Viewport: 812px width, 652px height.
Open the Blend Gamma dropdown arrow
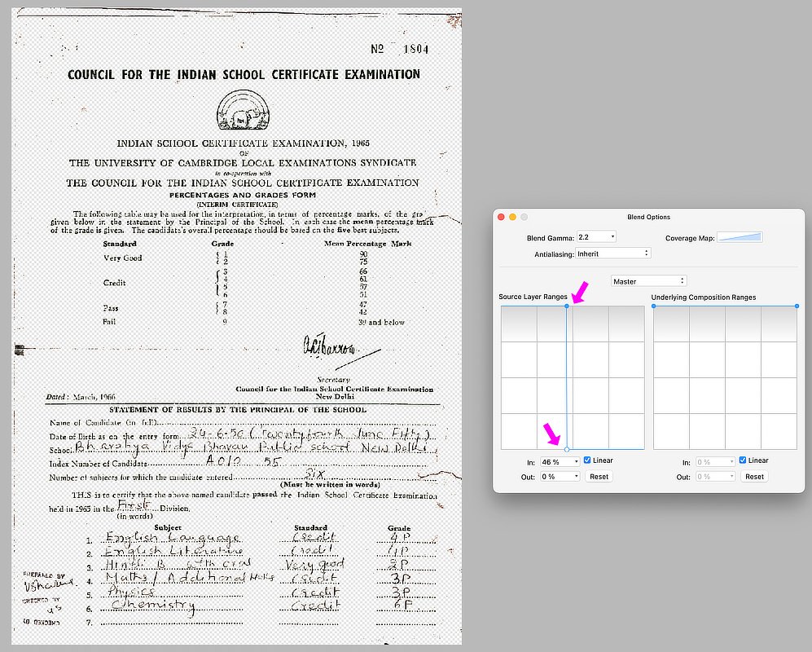tap(612, 237)
